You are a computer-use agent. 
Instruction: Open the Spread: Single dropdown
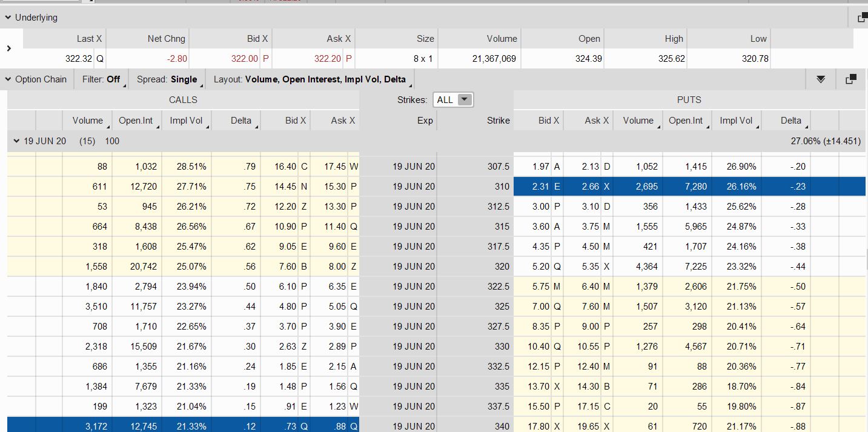pyautogui.click(x=167, y=79)
